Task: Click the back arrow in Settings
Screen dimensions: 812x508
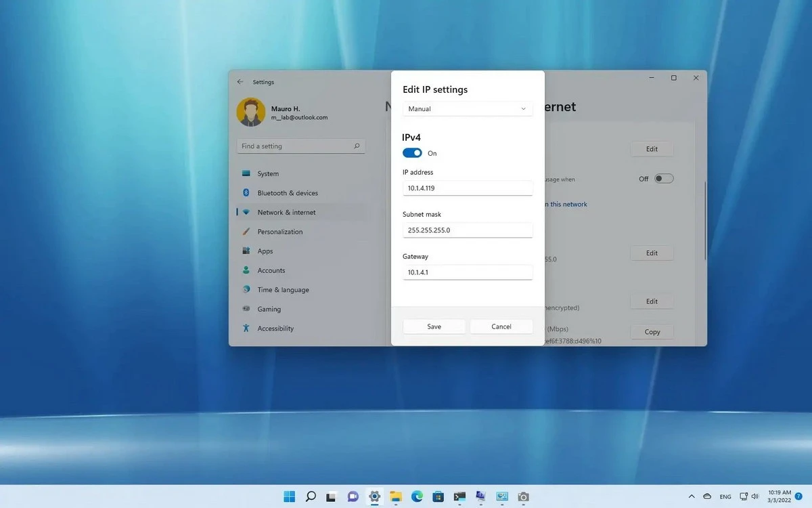Action: (x=240, y=82)
